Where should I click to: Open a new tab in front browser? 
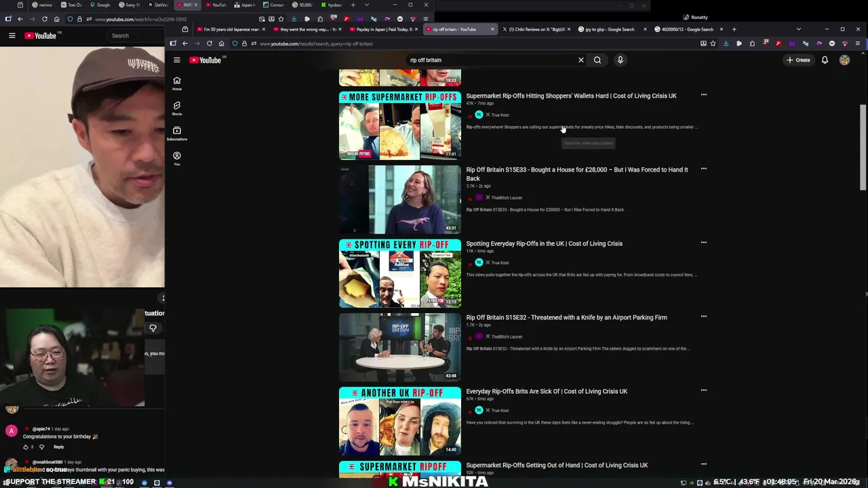click(x=734, y=29)
